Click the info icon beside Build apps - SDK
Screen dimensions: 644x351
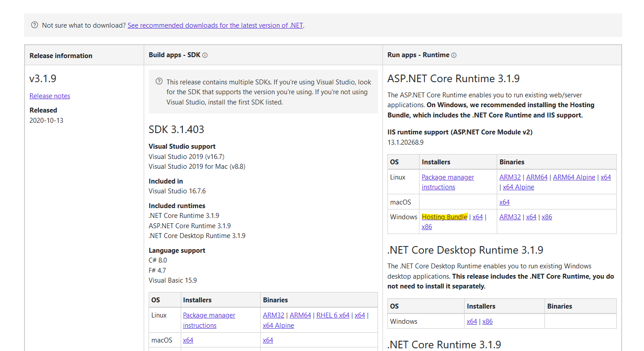(x=205, y=55)
